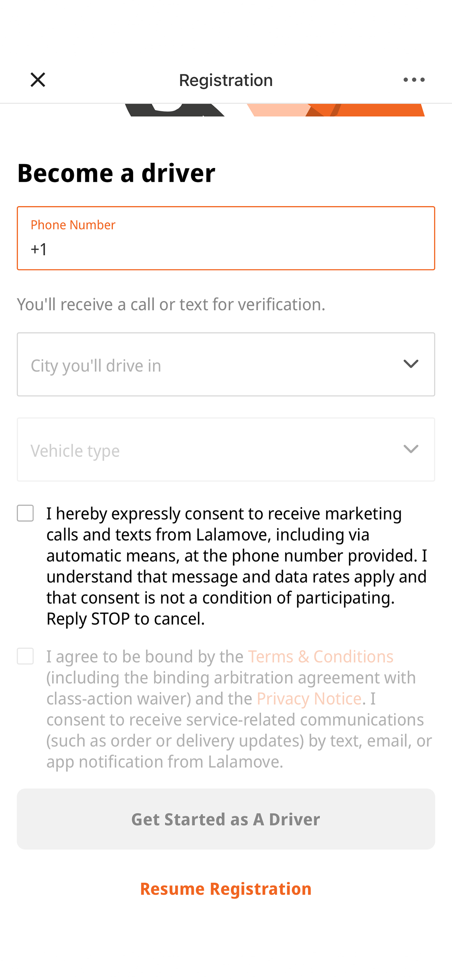Click the chevron arrow in the city field
452x980 pixels.
pyautogui.click(x=411, y=363)
